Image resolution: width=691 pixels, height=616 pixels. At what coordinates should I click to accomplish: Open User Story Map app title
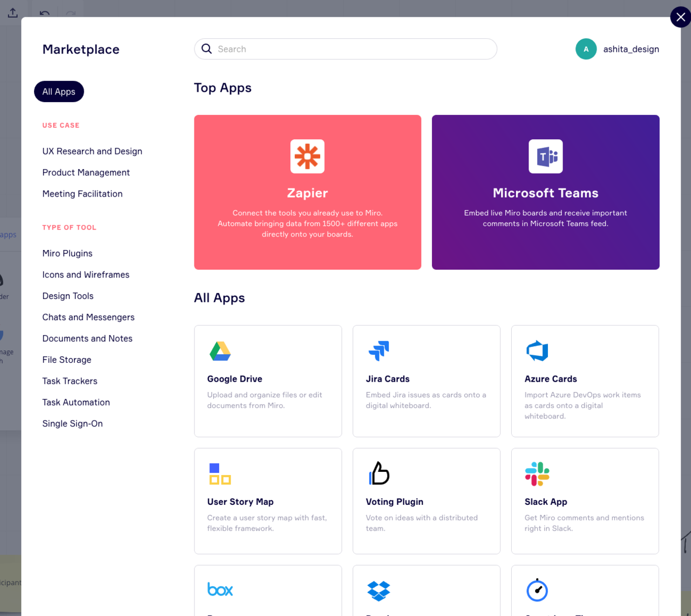click(240, 502)
